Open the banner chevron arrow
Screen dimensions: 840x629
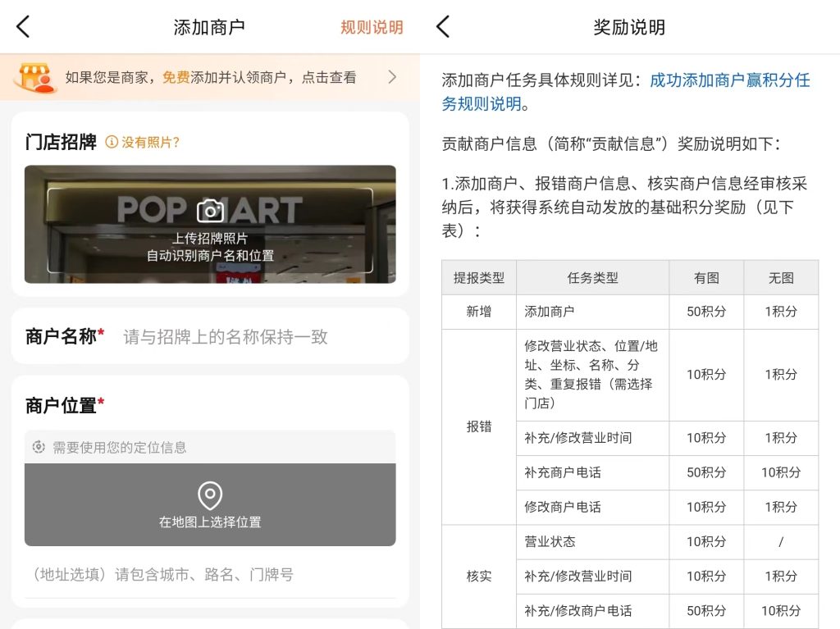click(x=392, y=77)
